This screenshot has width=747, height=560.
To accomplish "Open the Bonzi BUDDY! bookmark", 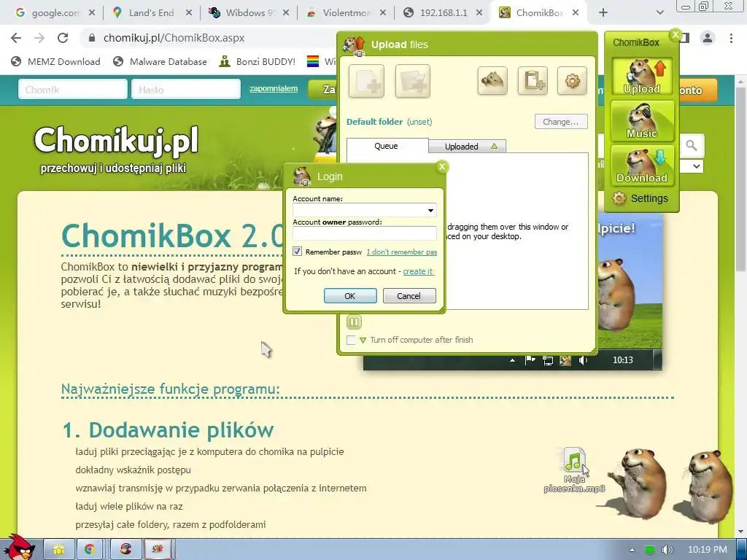I will [x=258, y=61].
